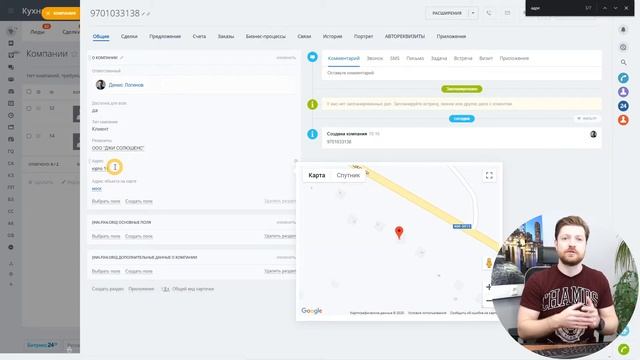This screenshot has height=360, width=640.
Task: Go to next find-bar match
Action: [615, 8]
